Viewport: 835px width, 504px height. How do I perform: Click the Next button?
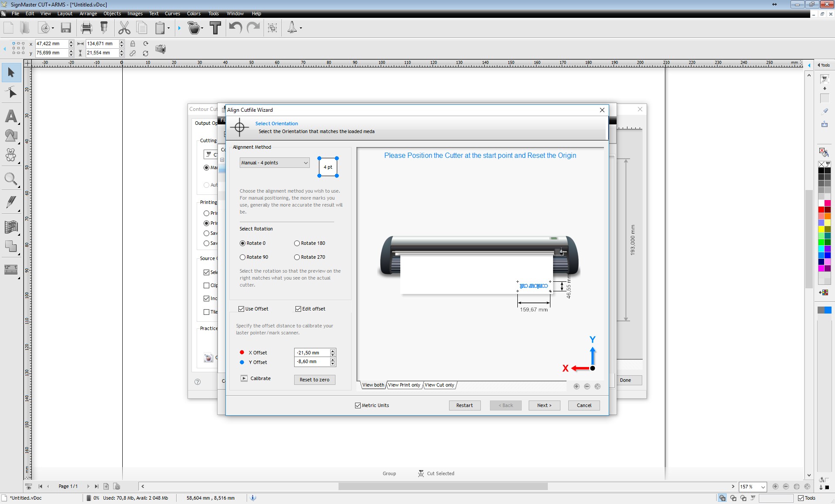(x=544, y=405)
